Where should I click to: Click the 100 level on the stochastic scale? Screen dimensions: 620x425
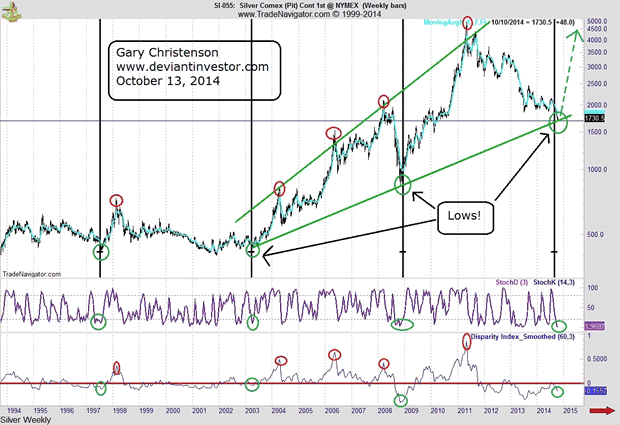593,288
